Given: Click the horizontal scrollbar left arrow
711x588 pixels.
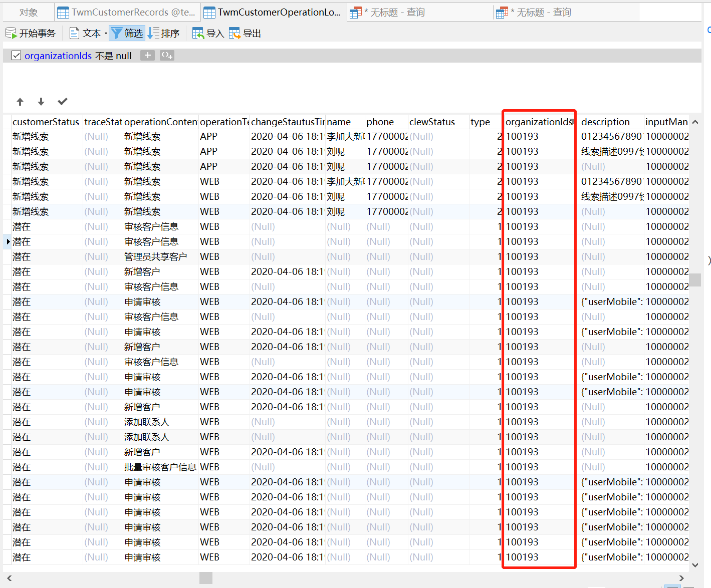Looking at the screenshot, I should tap(9, 578).
